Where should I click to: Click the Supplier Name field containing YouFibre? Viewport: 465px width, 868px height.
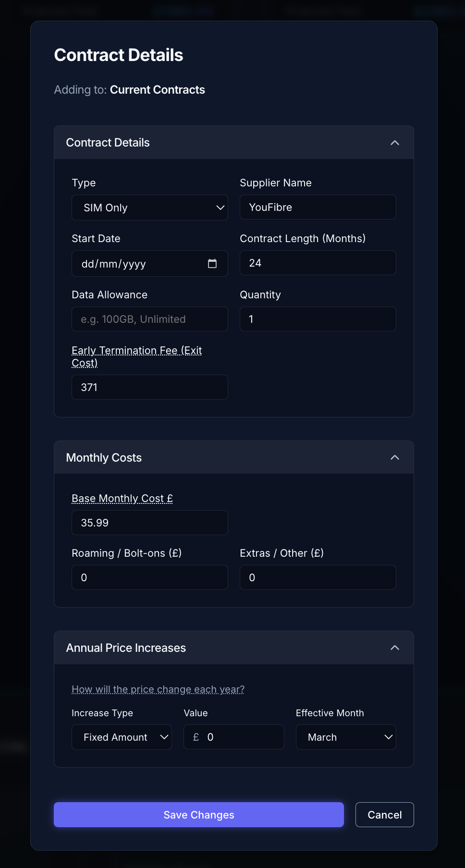pyautogui.click(x=318, y=207)
